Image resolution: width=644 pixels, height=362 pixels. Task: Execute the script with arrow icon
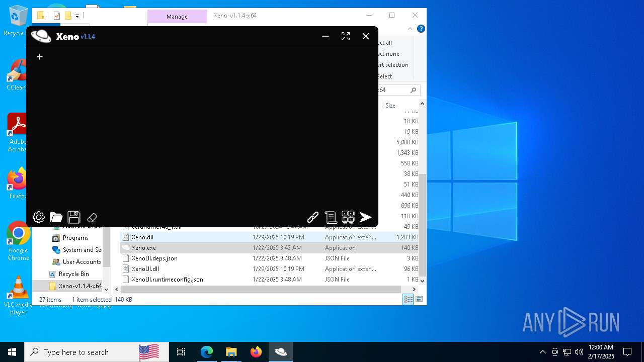click(x=366, y=217)
